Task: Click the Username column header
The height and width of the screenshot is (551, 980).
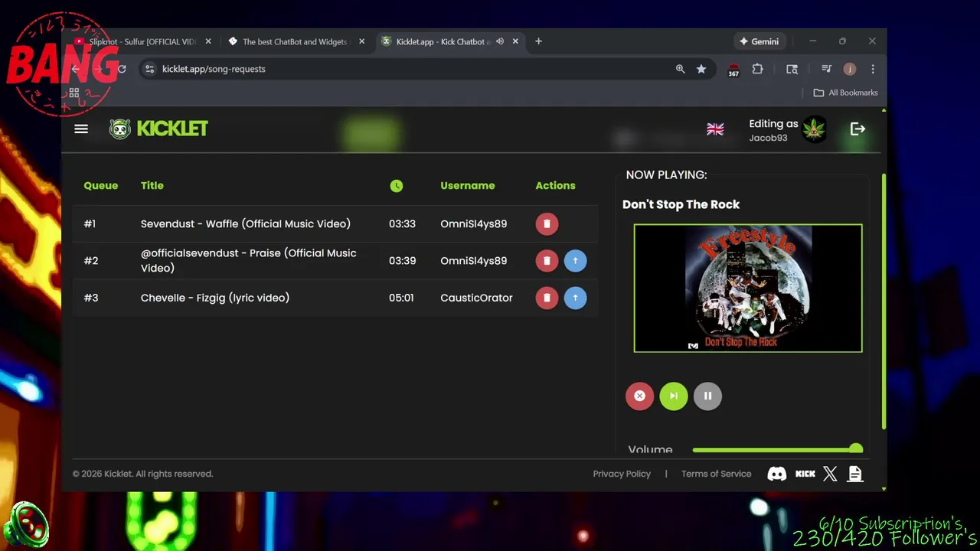Action: (467, 186)
